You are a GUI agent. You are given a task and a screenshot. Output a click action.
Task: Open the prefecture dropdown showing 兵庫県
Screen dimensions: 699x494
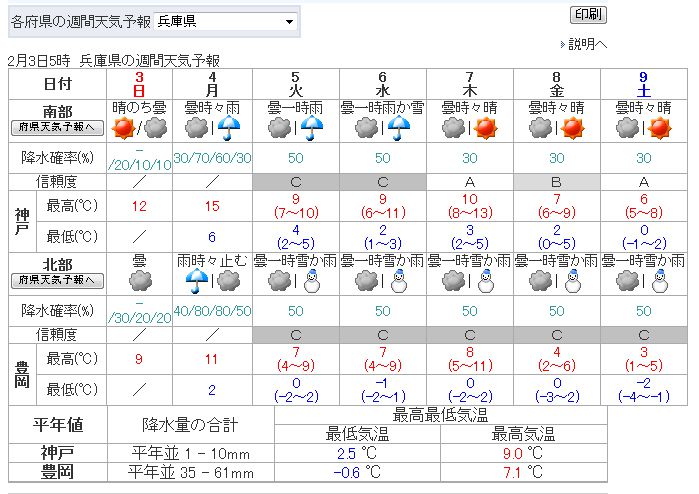(226, 21)
